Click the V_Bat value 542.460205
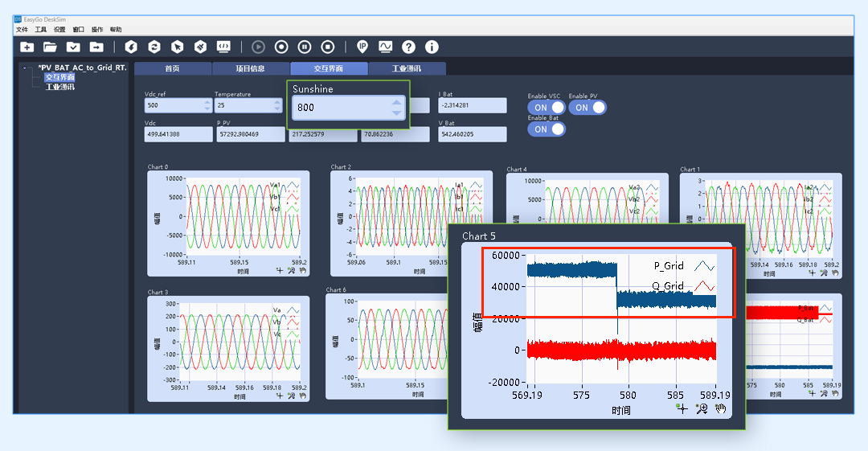Screen dimensions: 868x451 click(x=473, y=134)
